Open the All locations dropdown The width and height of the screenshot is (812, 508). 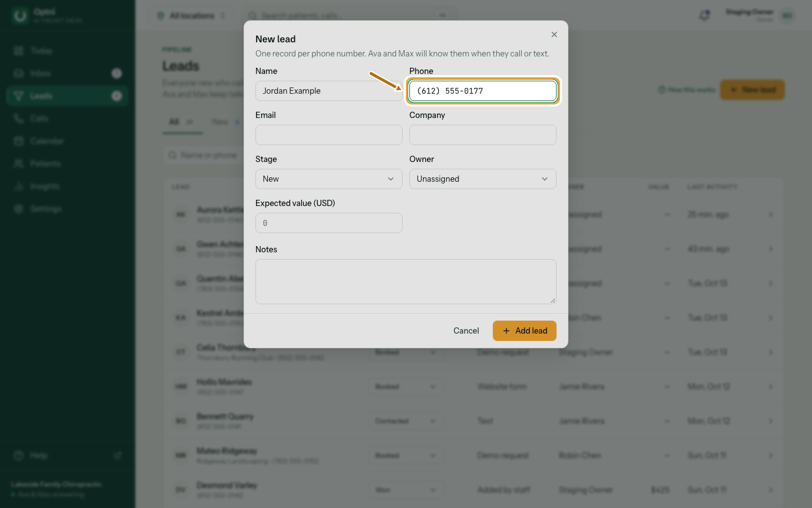click(x=192, y=16)
